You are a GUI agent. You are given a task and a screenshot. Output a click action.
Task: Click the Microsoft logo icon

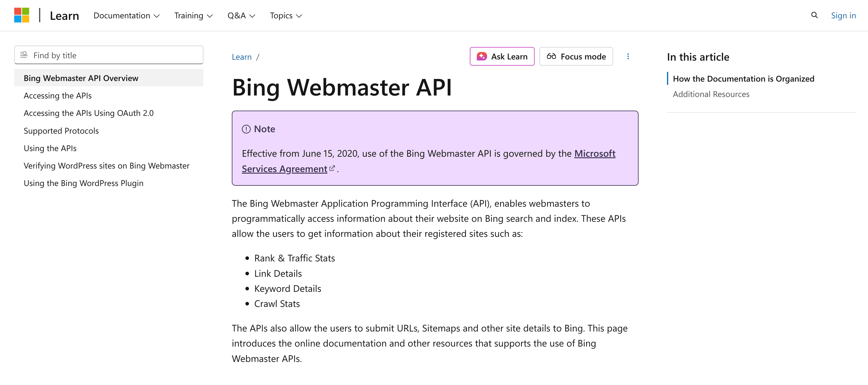(21, 15)
